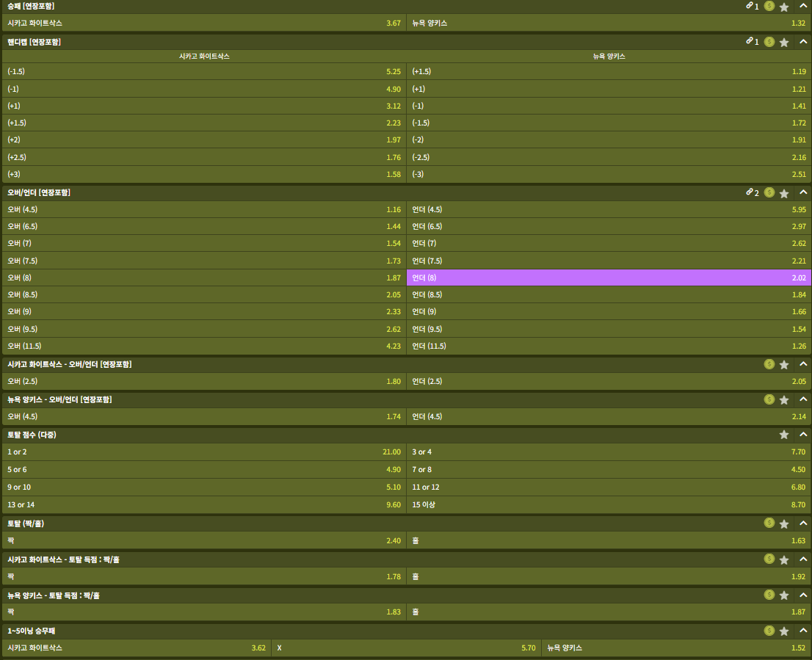The image size is (812, 660).
Task: Click link icon in 핸디캡 [연장포함] header
Action: (750, 41)
